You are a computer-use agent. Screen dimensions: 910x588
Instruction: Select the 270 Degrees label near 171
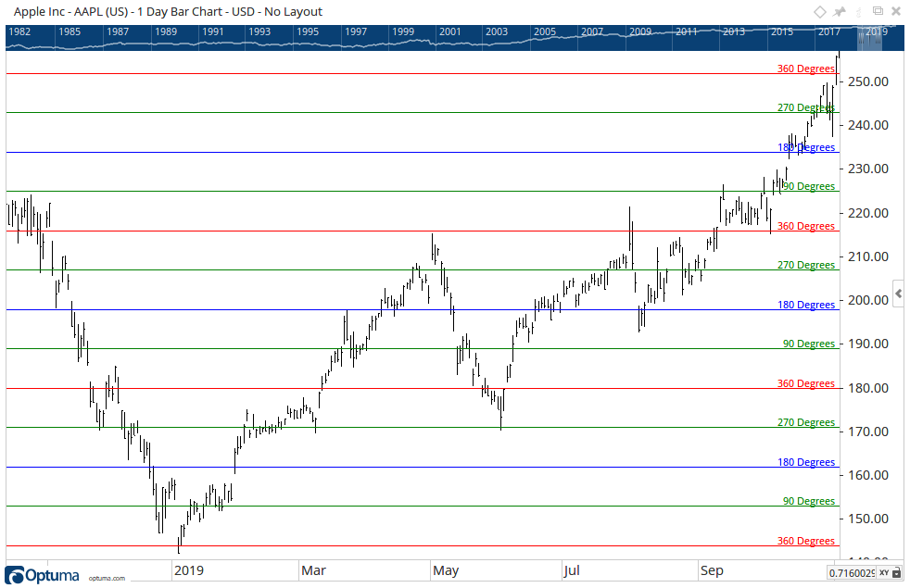[806, 423]
